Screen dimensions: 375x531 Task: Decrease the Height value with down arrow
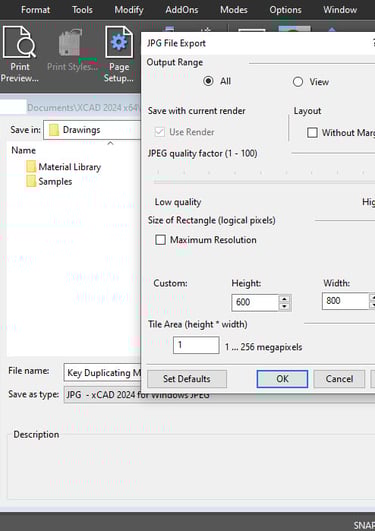[x=285, y=306]
